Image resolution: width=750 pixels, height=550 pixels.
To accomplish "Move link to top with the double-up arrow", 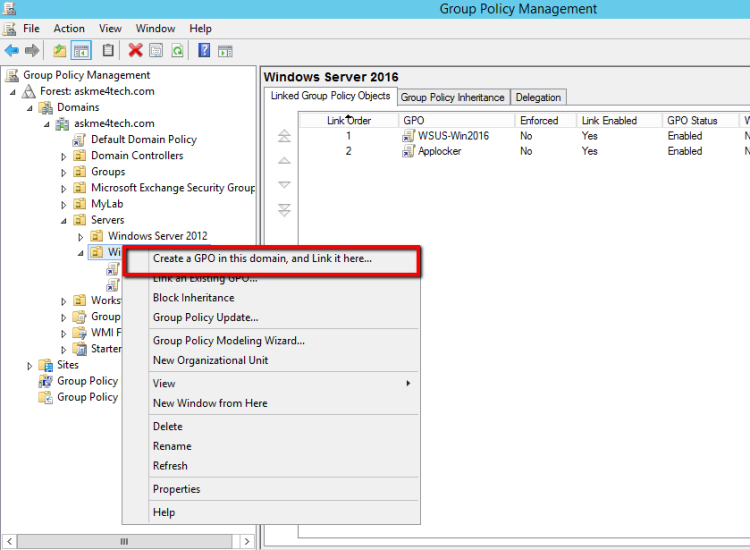I will pos(284,136).
